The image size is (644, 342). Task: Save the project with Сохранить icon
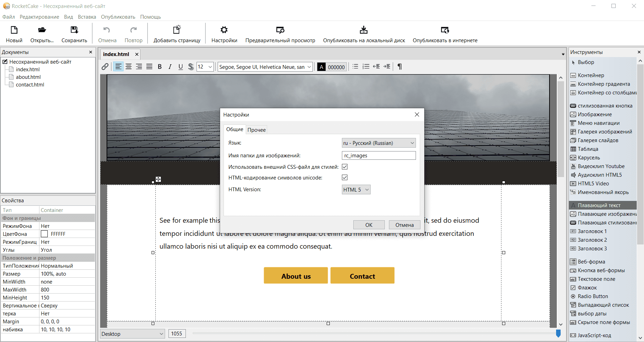[x=74, y=30]
